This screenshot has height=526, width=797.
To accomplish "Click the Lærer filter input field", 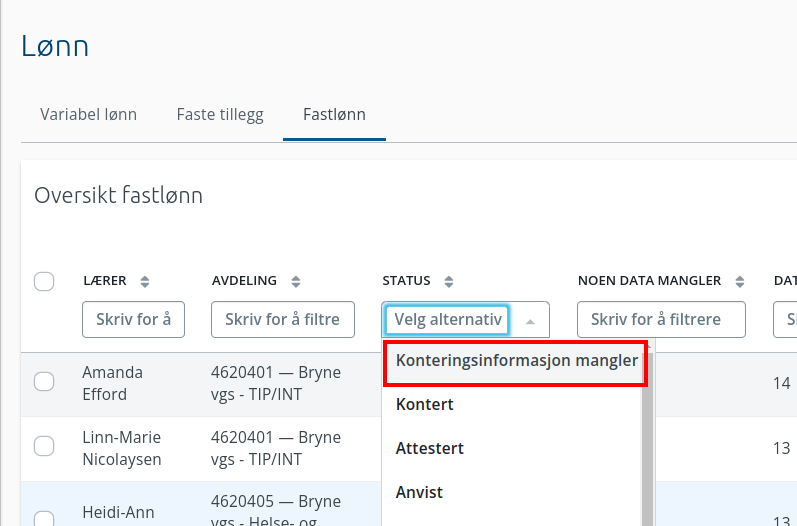I will [133, 319].
